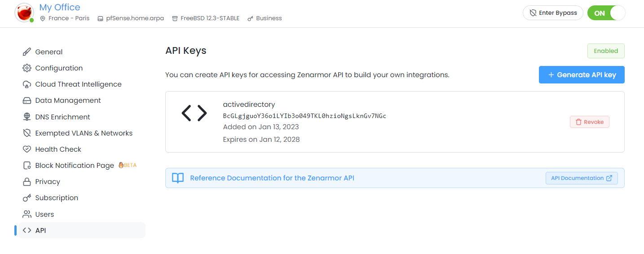Click the API key string BcGLgjguoY36o1...

click(304, 116)
